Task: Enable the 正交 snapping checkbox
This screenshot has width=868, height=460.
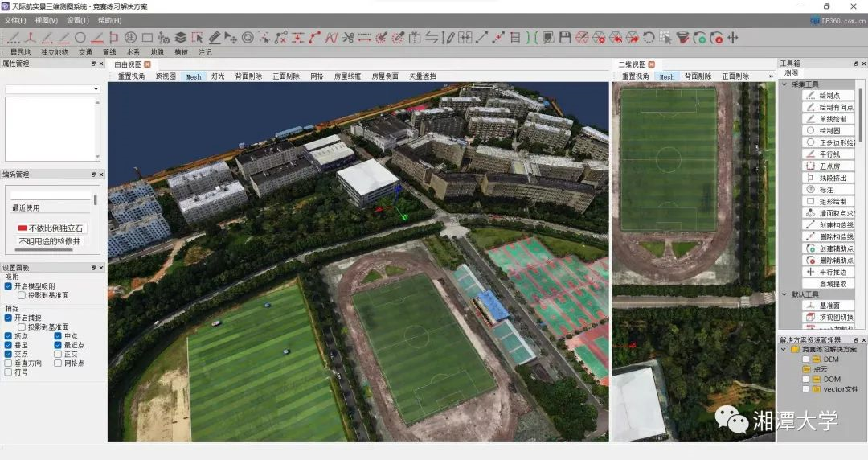Action: point(59,354)
